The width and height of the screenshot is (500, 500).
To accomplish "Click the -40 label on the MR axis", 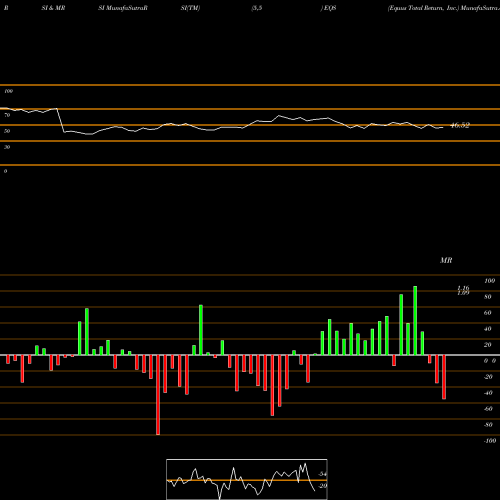I will pyautogui.click(x=488, y=393).
